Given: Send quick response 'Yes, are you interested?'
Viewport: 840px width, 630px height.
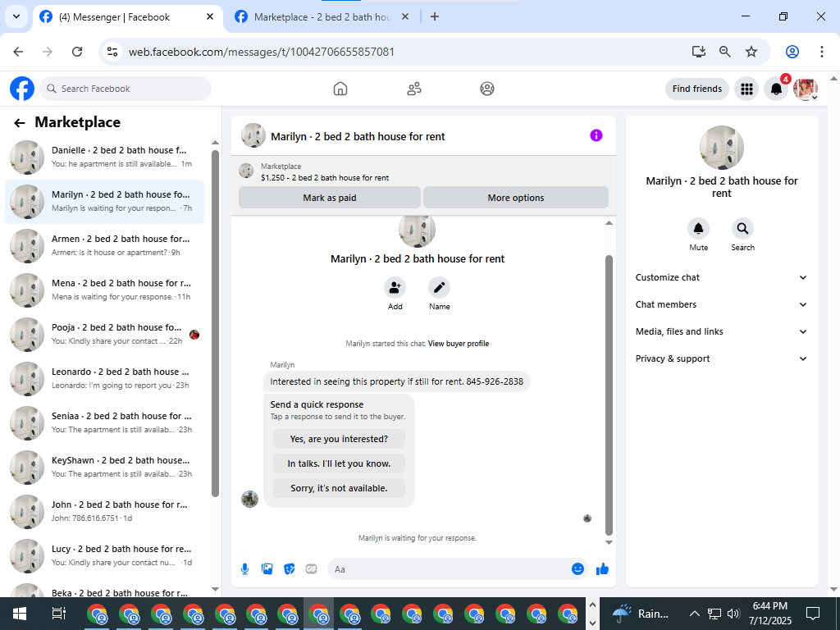Looking at the screenshot, I should coord(339,439).
